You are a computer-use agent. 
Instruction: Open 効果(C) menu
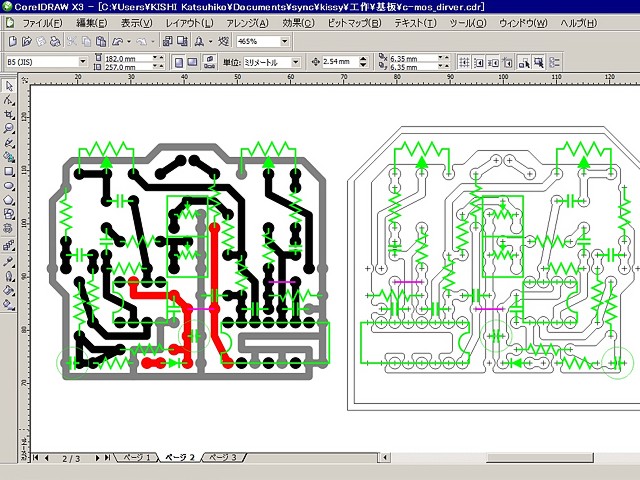point(298,23)
